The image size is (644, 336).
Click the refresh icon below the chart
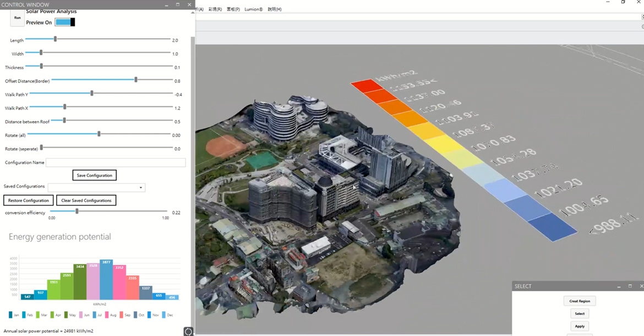point(188,331)
